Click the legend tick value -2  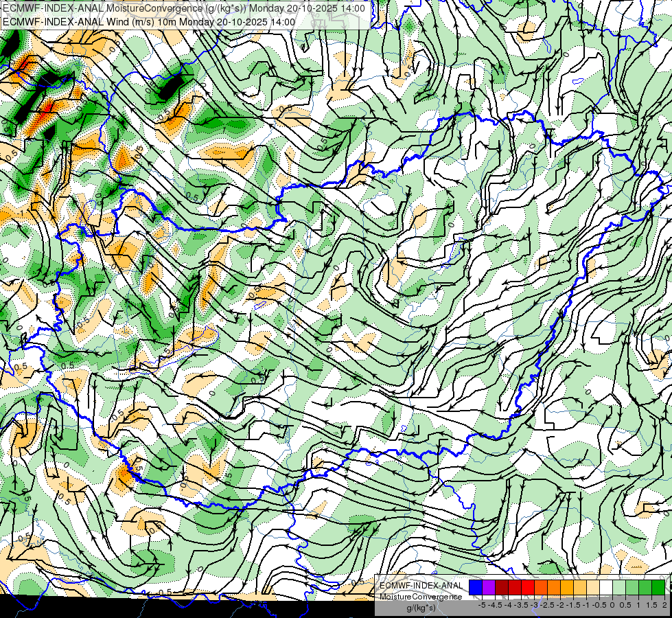pyautogui.click(x=560, y=605)
